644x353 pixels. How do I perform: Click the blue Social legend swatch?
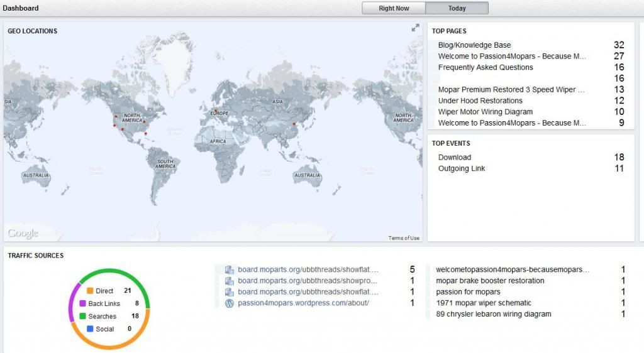[x=90, y=329]
